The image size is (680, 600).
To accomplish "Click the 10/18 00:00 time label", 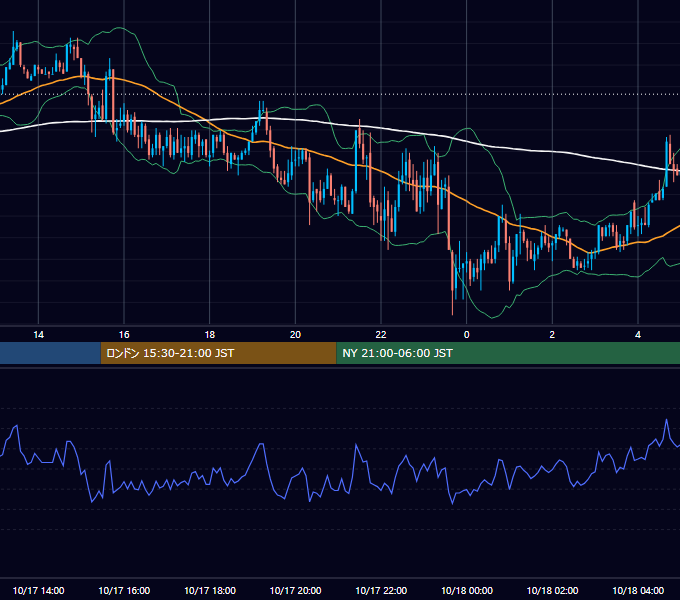I will click(x=467, y=590).
